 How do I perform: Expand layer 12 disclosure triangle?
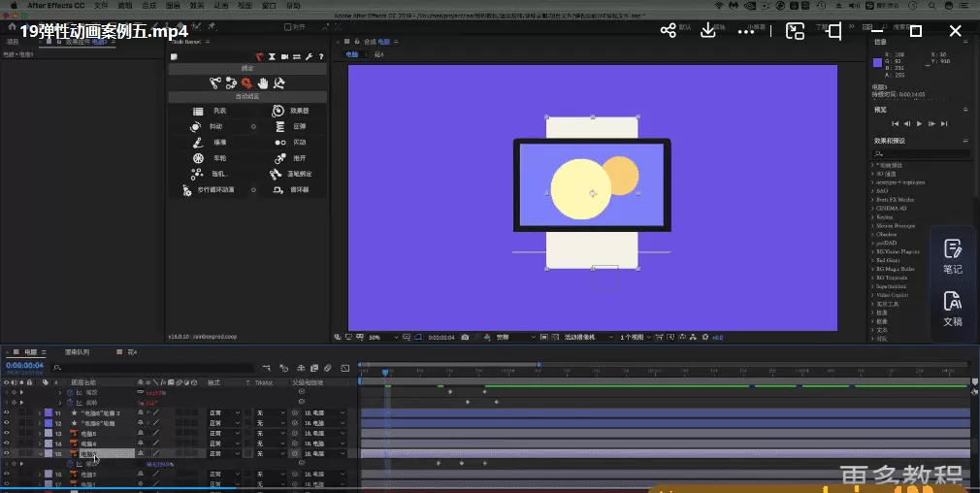tap(39, 423)
